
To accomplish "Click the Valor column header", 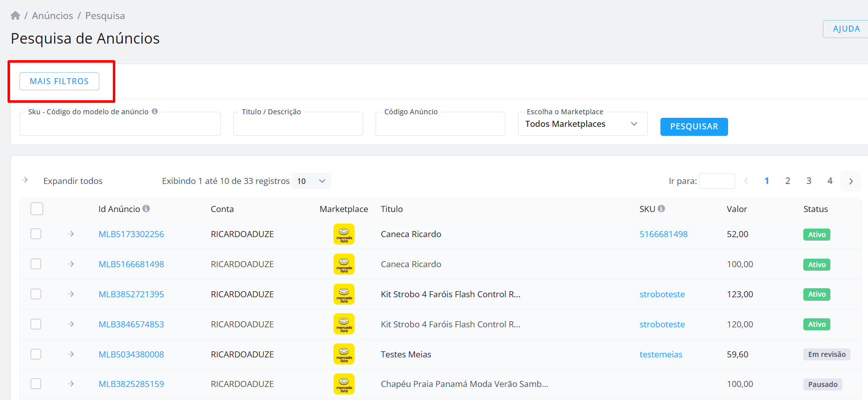I will point(737,209).
